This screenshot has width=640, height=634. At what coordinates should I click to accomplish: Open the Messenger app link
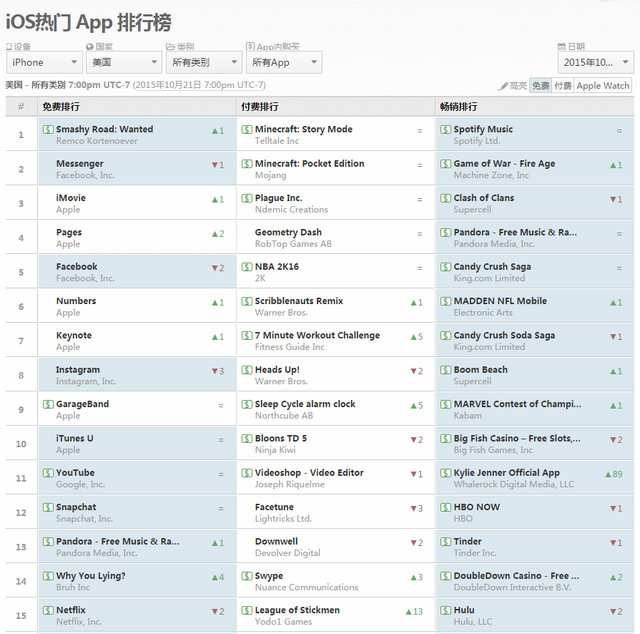click(80, 164)
